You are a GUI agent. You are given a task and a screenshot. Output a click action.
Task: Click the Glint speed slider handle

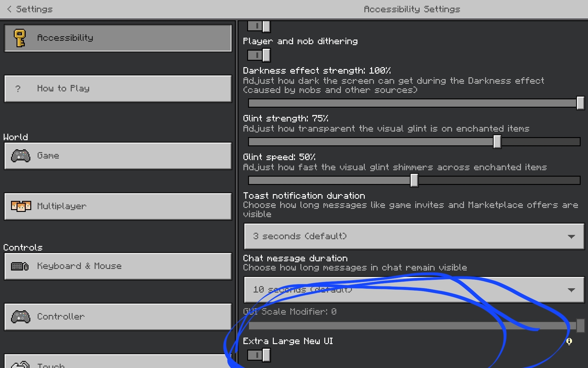(x=414, y=180)
